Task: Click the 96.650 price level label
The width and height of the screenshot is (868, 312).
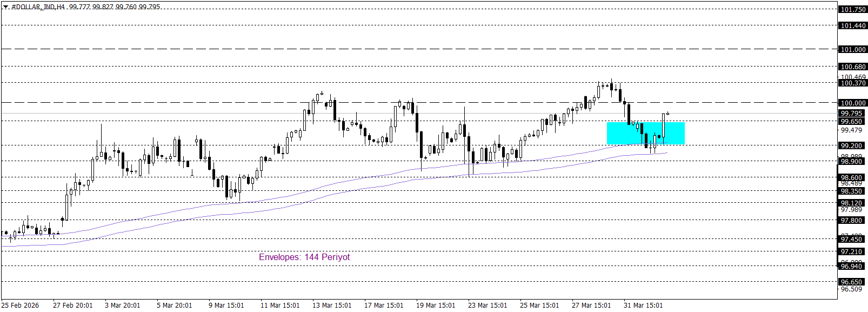Action: [851, 282]
